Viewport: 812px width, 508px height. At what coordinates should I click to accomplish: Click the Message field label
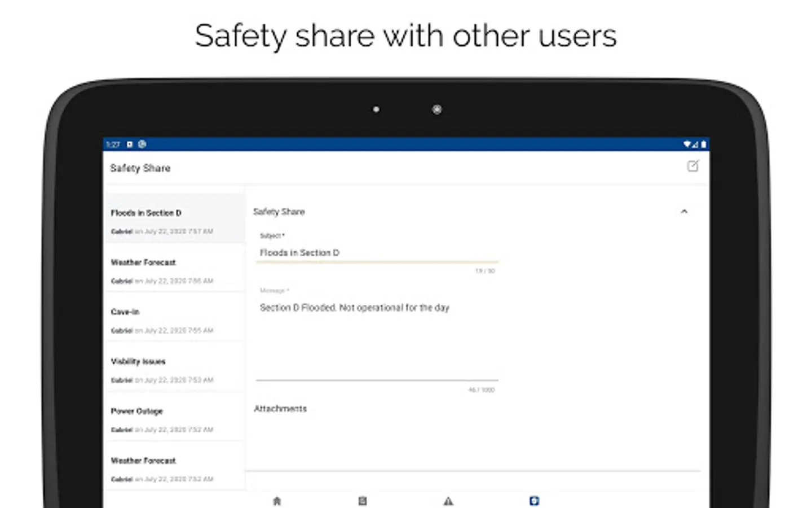(275, 290)
